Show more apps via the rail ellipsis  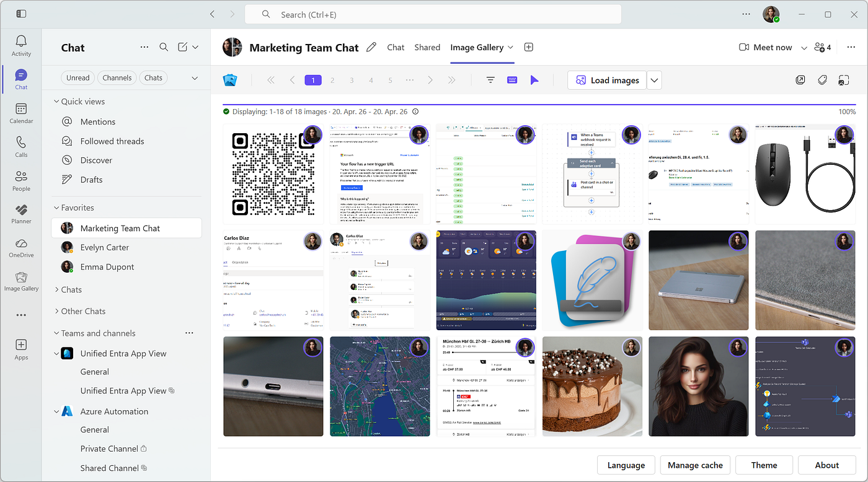coord(21,315)
